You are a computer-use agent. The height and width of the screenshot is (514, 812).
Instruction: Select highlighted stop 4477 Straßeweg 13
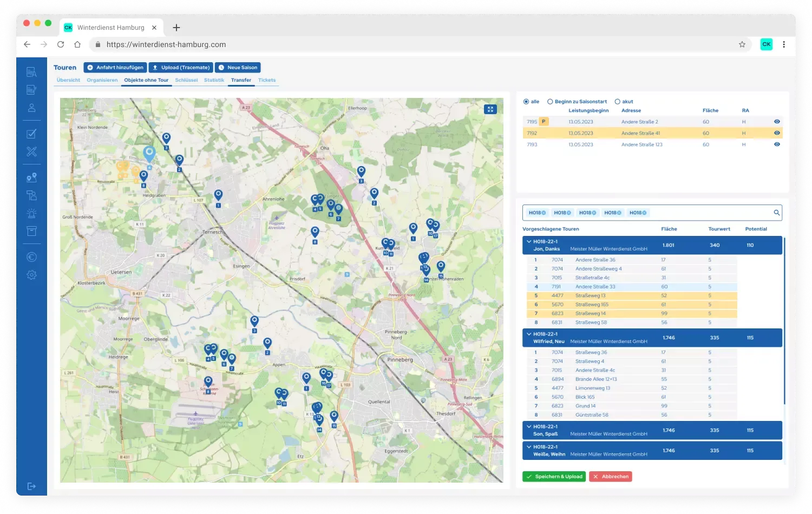coord(632,295)
